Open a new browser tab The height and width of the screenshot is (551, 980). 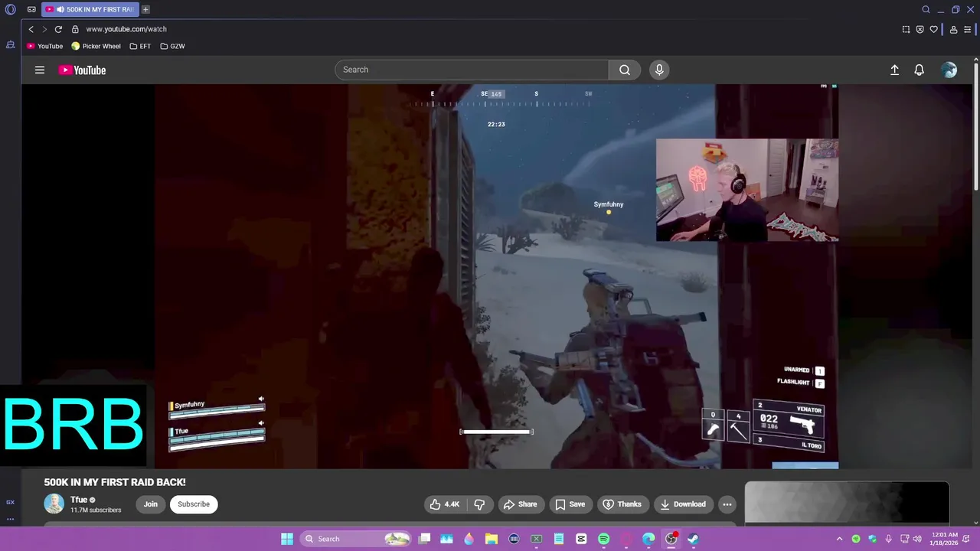tap(145, 10)
